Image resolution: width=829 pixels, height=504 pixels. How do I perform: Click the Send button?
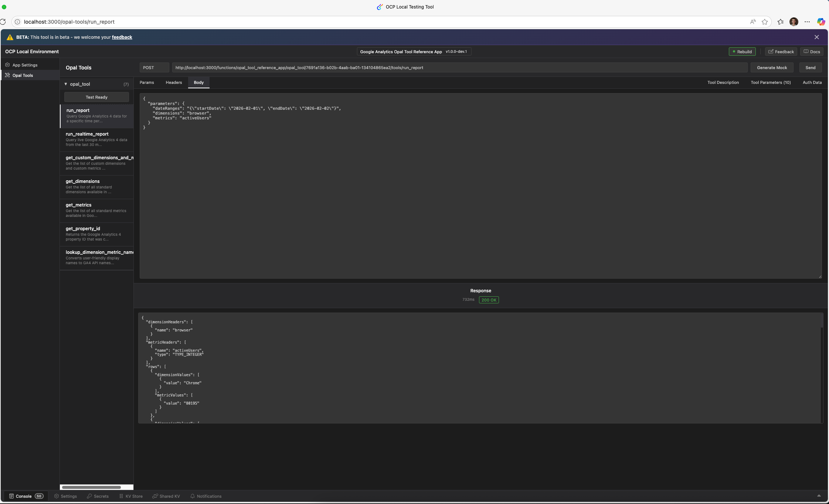810,68
